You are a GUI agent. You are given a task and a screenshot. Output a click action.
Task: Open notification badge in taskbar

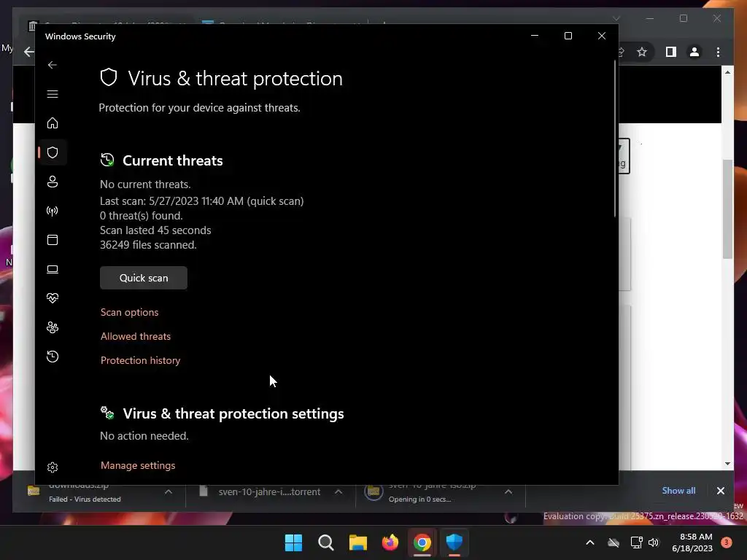tap(727, 542)
